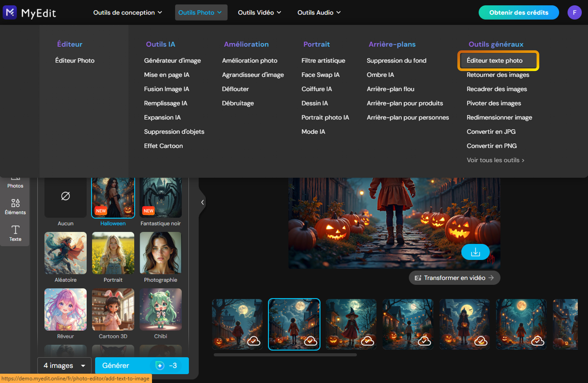This screenshot has height=383, width=588.
Task: Click the Voir tous les outils link
Action: (x=495, y=160)
